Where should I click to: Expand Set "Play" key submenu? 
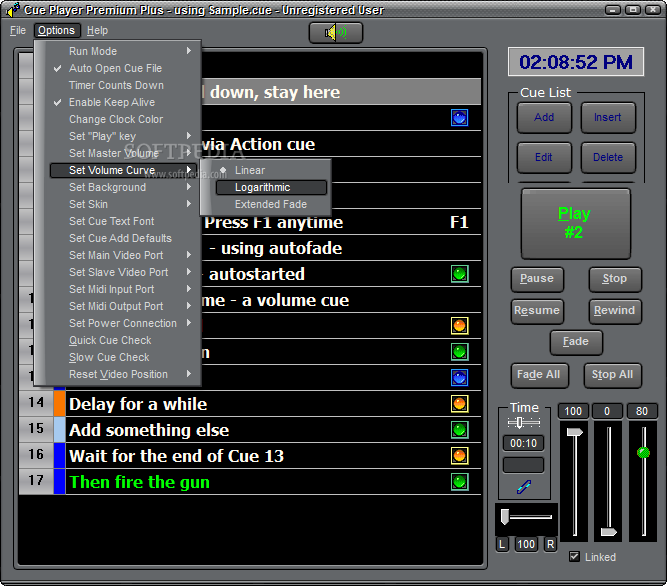click(x=123, y=136)
